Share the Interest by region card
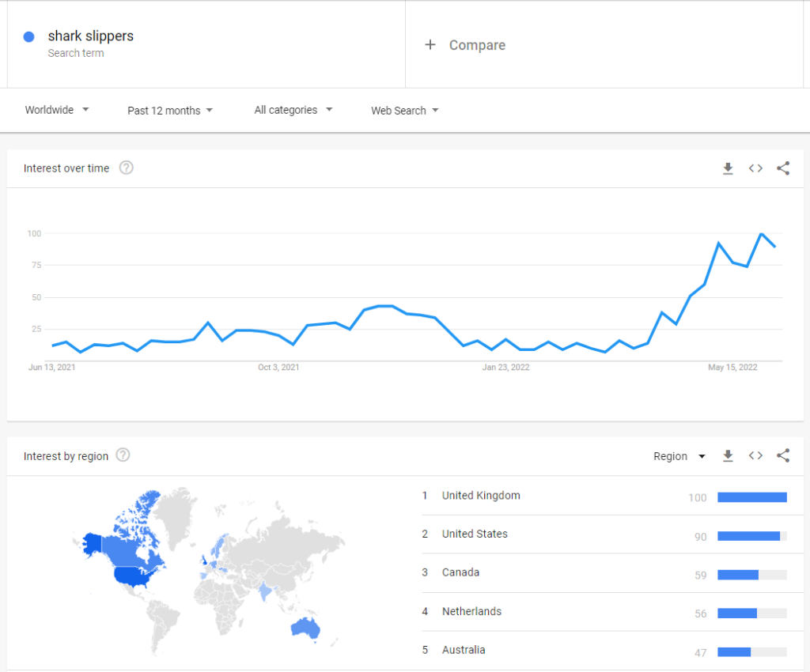The width and height of the screenshot is (810, 672). tap(782, 455)
